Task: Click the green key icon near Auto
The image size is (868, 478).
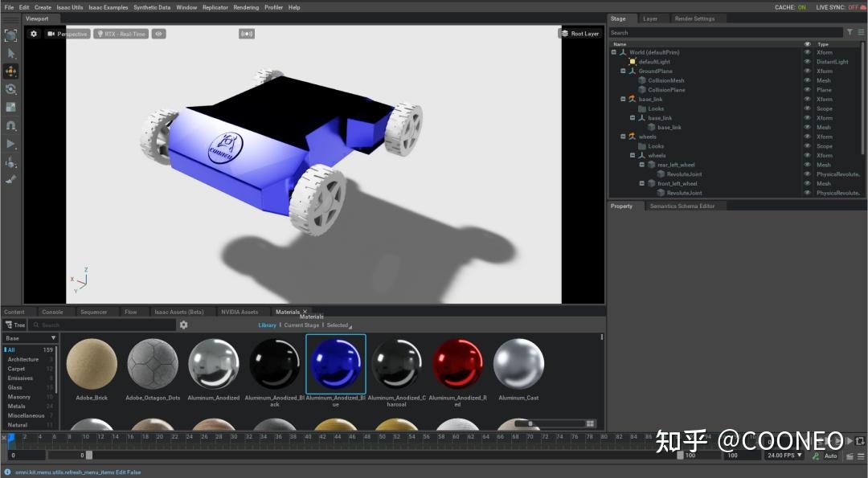Action: pos(816,456)
